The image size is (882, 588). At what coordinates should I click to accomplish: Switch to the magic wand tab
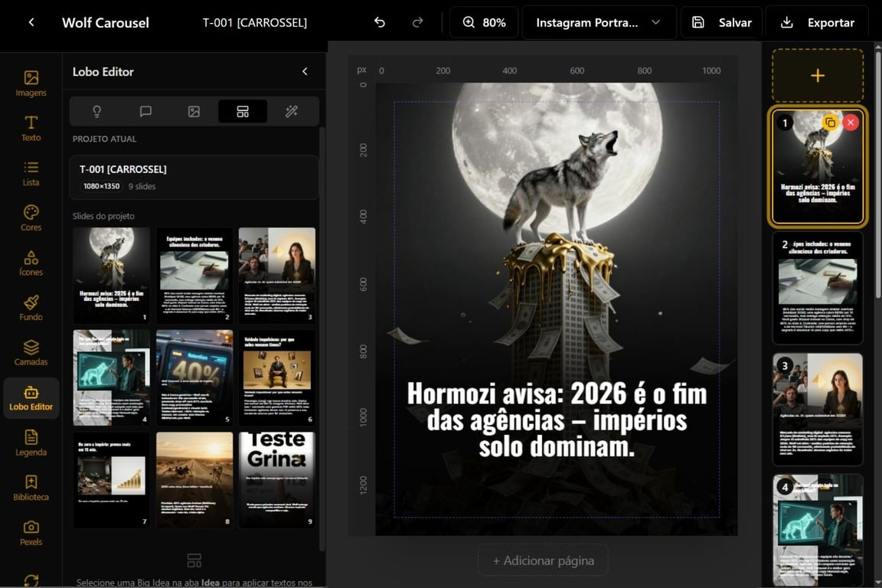292,111
